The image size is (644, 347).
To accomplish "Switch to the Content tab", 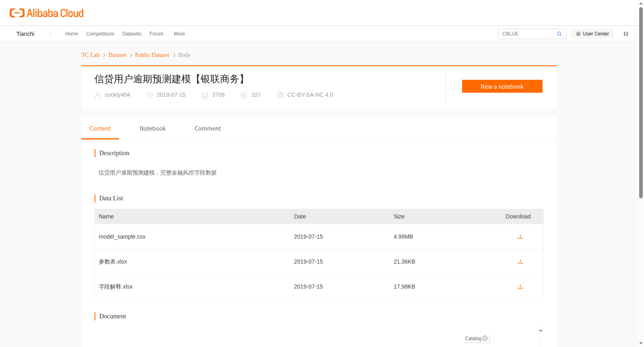I will (100, 129).
